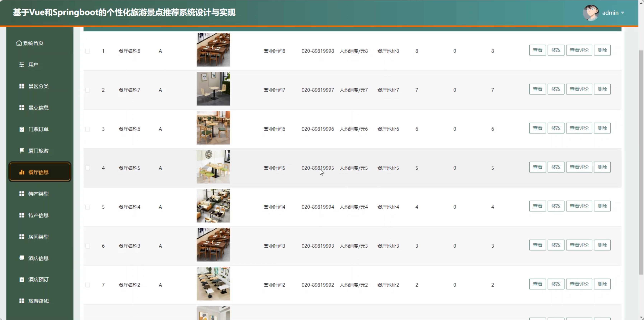Click the flag icon beside 厦门旅游
This screenshot has height=320, width=644.
click(22, 150)
